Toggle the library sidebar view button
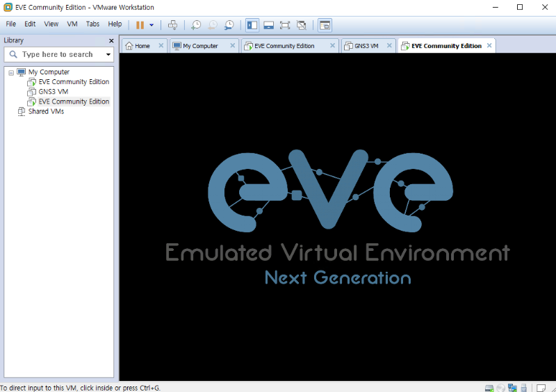The image size is (556, 392). [252, 24]
